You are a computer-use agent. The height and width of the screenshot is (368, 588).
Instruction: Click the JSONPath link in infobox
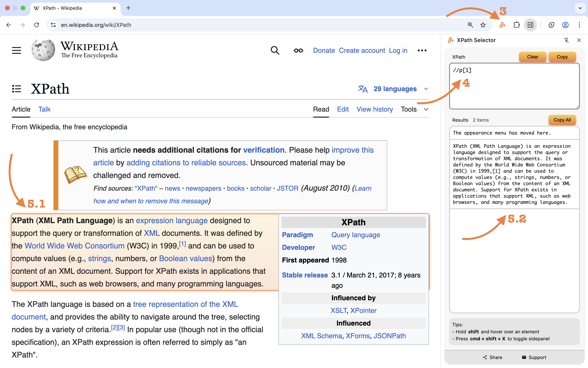[389, 336]
